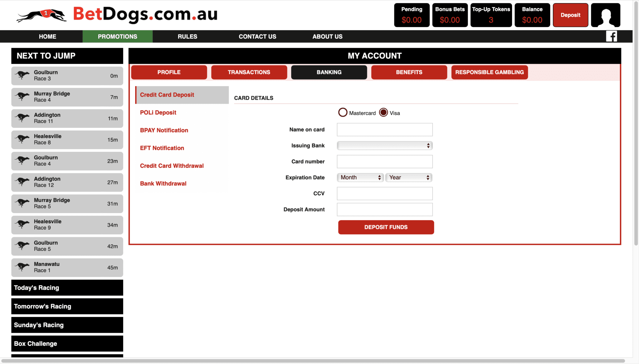Select BPAY Notification option
639x364 pixels.
coord(182,130)
